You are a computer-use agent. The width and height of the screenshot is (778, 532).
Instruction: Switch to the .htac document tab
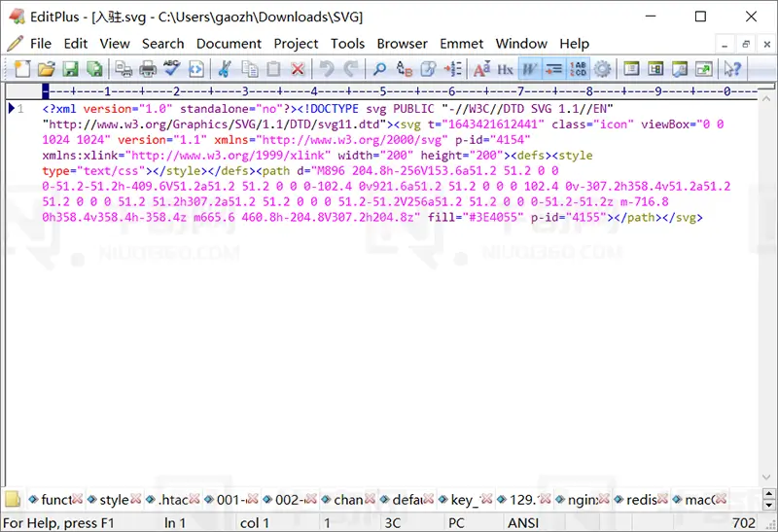173,499
